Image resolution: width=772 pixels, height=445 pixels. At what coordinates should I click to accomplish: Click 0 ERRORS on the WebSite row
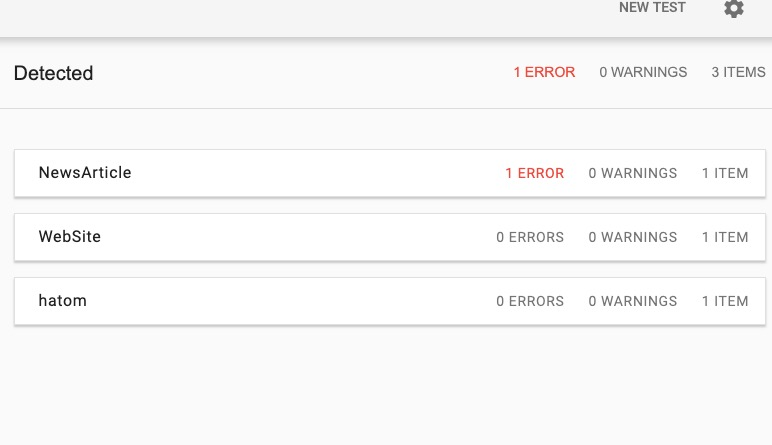pyautogui.click(x=530, y=237)
